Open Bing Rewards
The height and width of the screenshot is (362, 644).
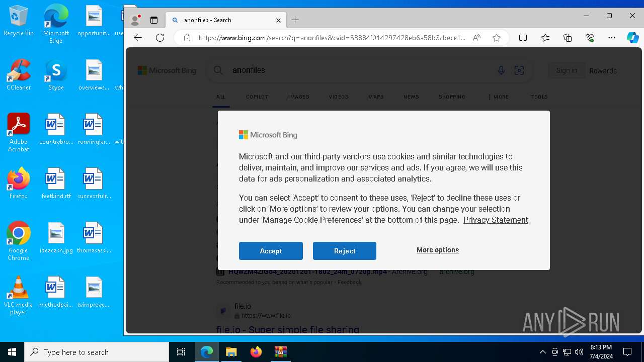click(x=603, y=71)
